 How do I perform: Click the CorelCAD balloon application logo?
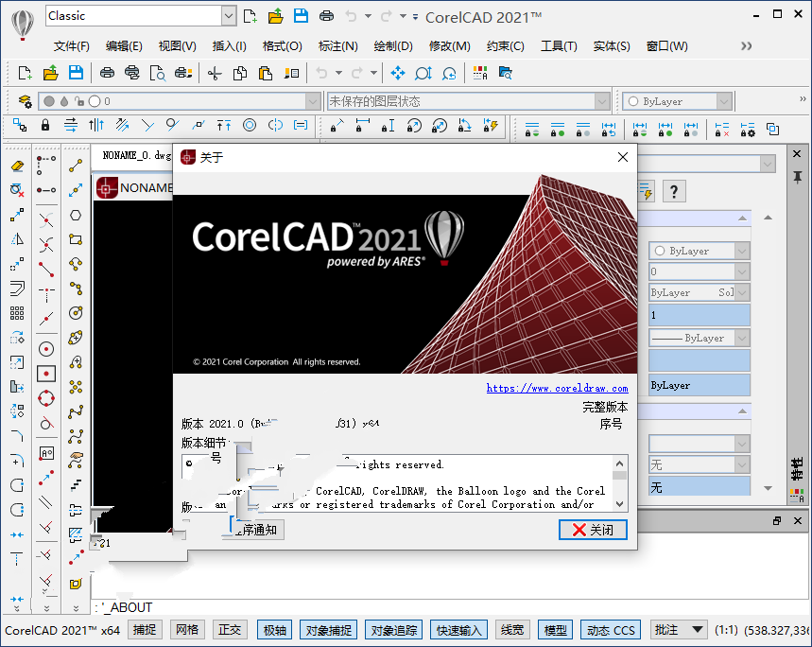(x=23, y=24)
